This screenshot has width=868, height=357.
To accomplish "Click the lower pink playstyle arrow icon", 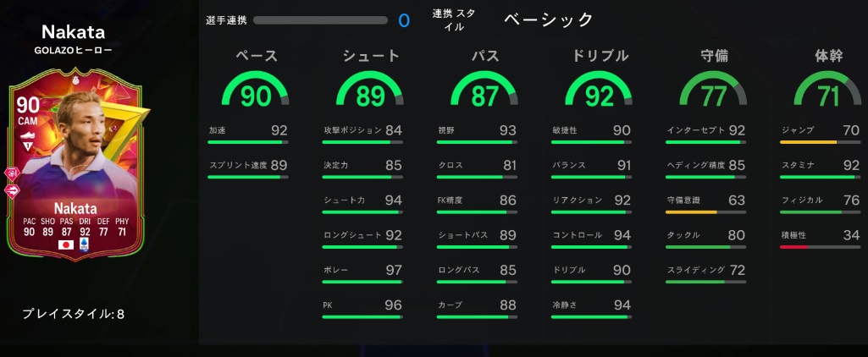I will coord(13,190).
